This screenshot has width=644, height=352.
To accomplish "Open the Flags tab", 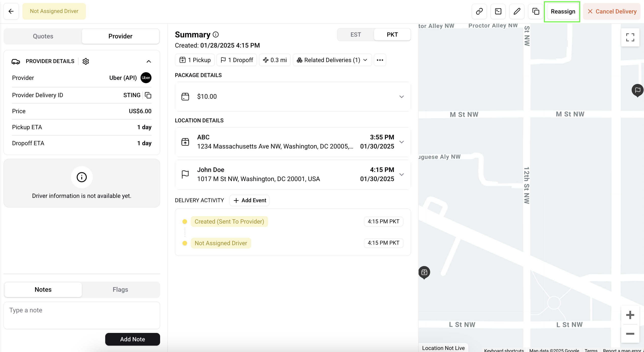I will click(x=120, y=289).
